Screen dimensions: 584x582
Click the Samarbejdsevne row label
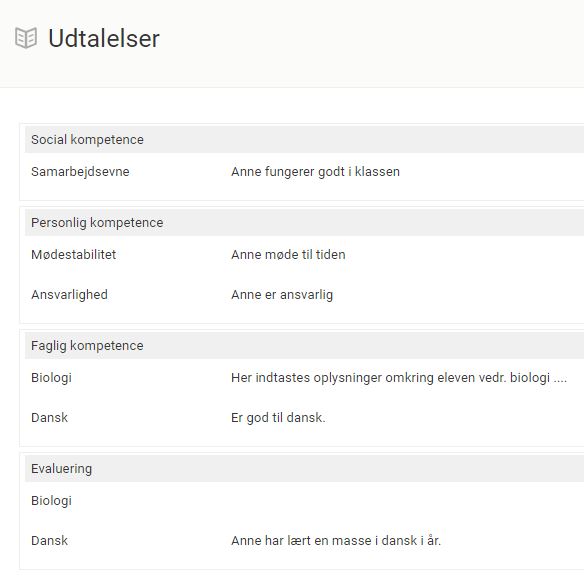click(80, 172)
